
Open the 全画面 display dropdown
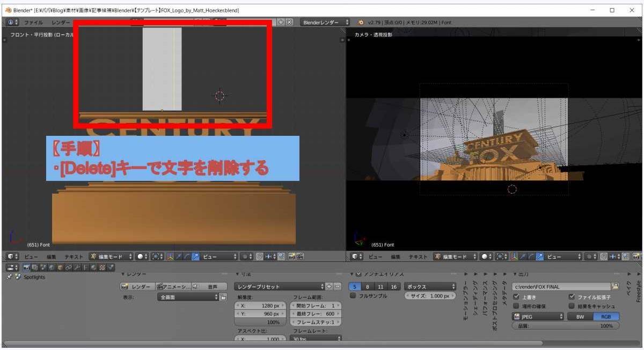tap(188, 297)
